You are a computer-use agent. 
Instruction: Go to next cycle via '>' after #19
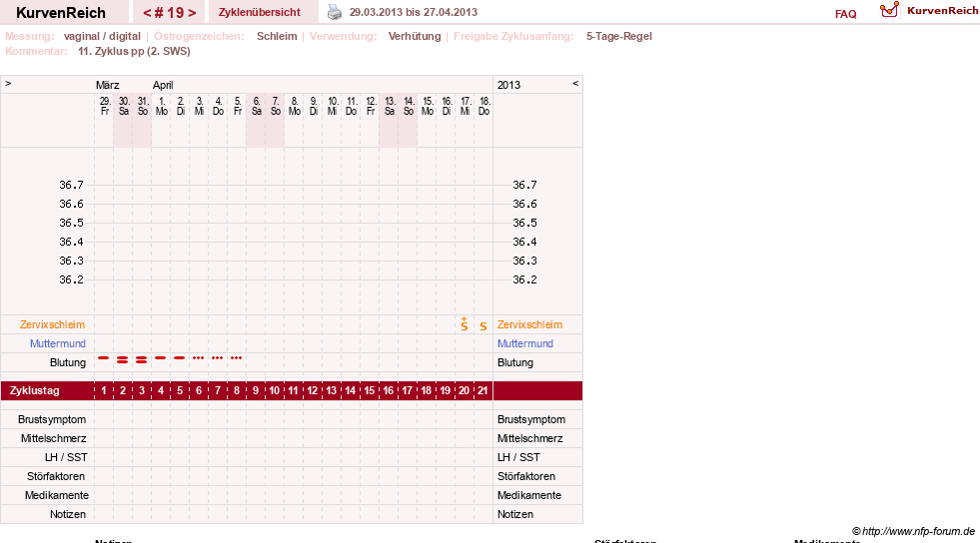tap(192, 13)
